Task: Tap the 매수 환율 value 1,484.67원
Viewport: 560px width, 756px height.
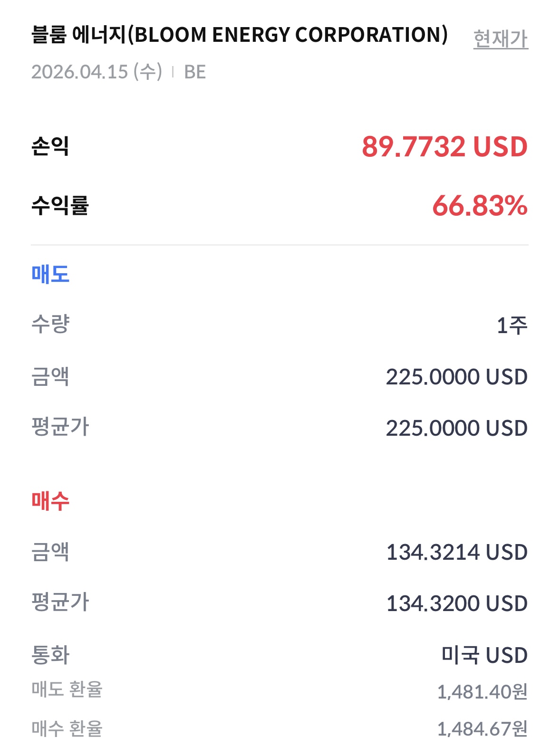Action: 482,728
